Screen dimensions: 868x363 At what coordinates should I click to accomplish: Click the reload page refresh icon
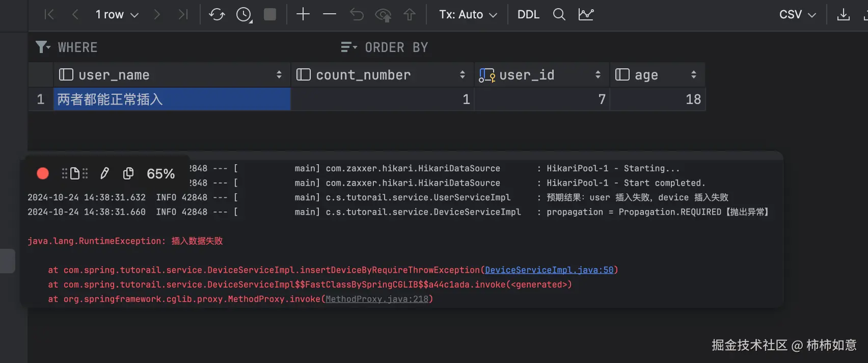click(217, 15)
